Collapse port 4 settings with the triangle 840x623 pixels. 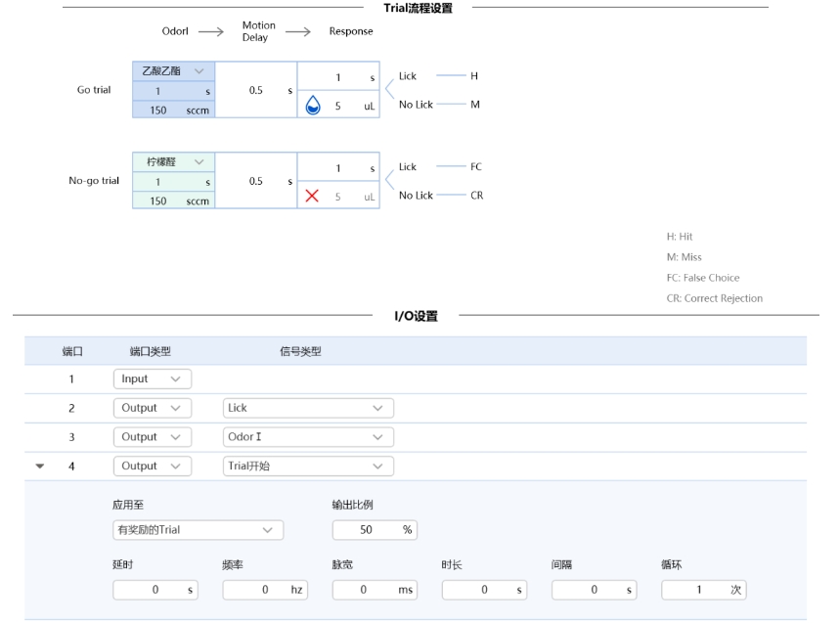pos(40,467)
